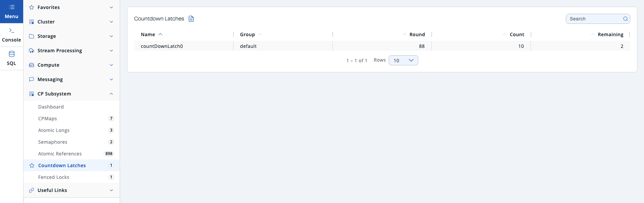Click into the Search input field
Viewport: 644px width, 203px height.
coord(594,19)
